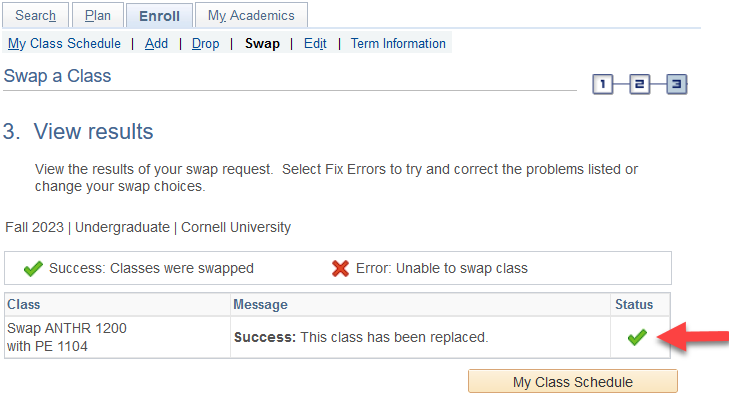Click the red arrow pointing at the status

(x=692, y=337)
